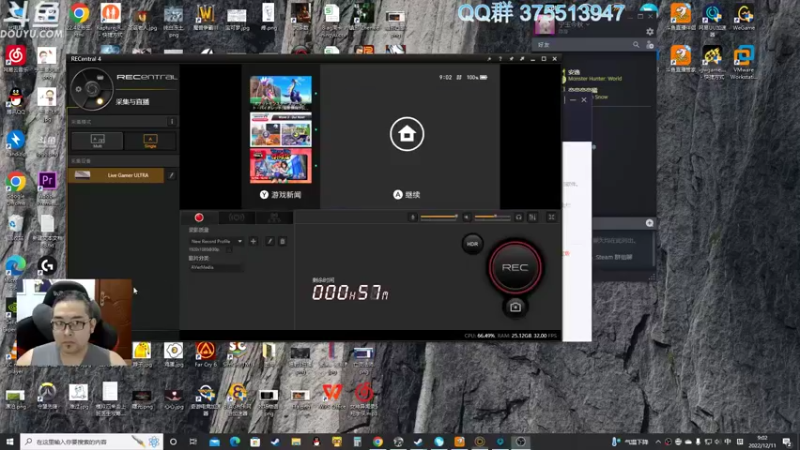The width and height of the screenshot is (800, 450).
Task: Select Single capture mode
Action: pyautogui.click(x=151, y=141)
